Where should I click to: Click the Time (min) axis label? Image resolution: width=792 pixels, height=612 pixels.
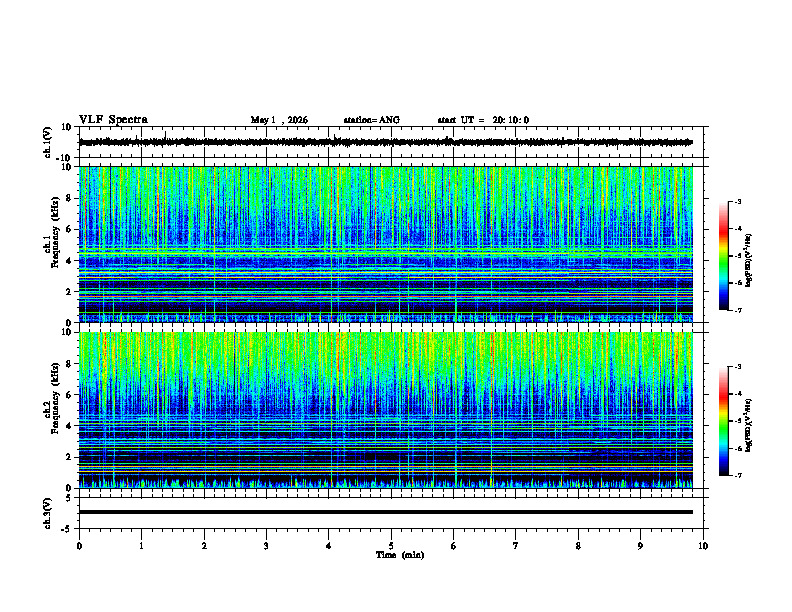pyautogui.click(x=400, y=555)
